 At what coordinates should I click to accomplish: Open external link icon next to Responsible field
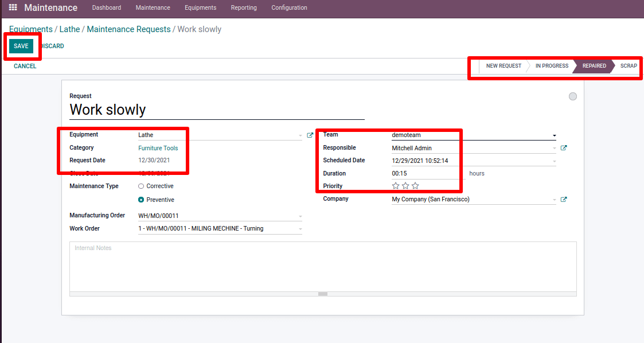[x=564, y=148]
